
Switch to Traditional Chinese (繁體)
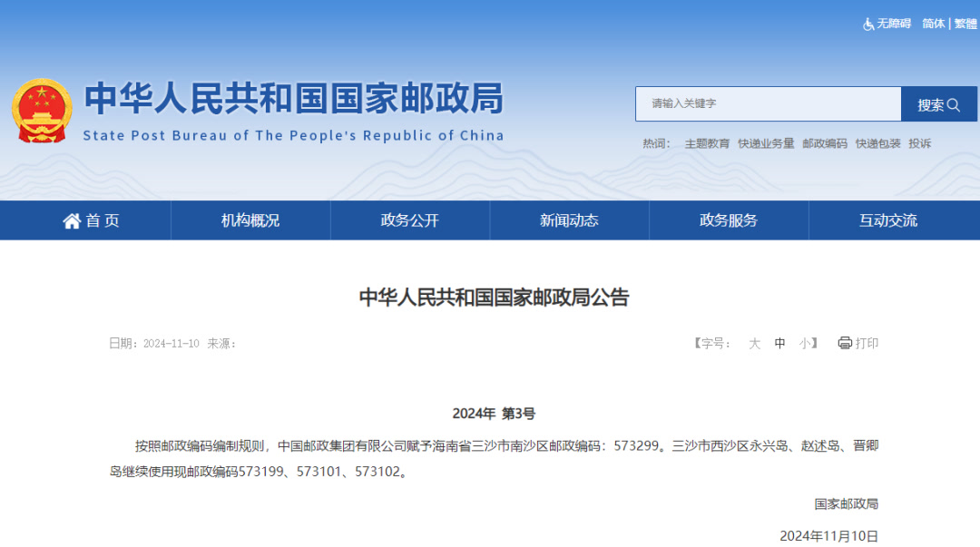(965, 24)
